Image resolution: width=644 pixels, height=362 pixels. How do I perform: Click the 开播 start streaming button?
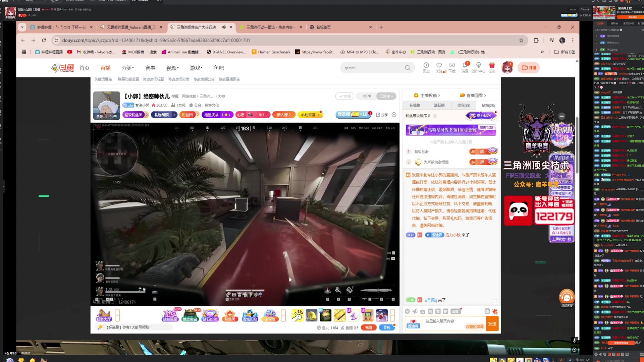click(529, 68)
